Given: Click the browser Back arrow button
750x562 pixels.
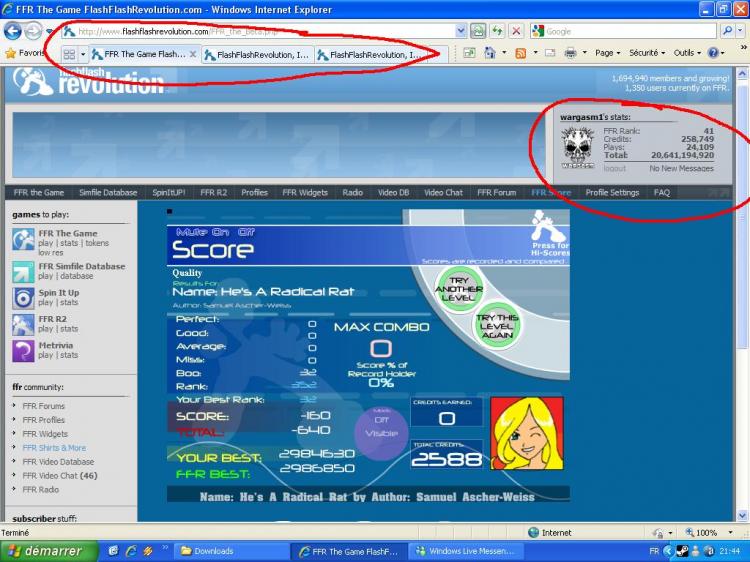Looking at the screenshot, I should [x=12, y=31].
